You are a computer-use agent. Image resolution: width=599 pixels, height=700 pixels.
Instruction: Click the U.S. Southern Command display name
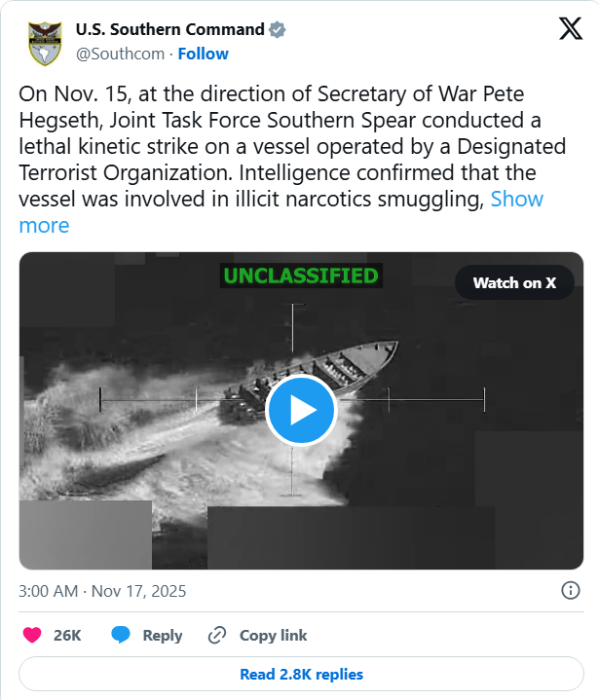(169, 29)
